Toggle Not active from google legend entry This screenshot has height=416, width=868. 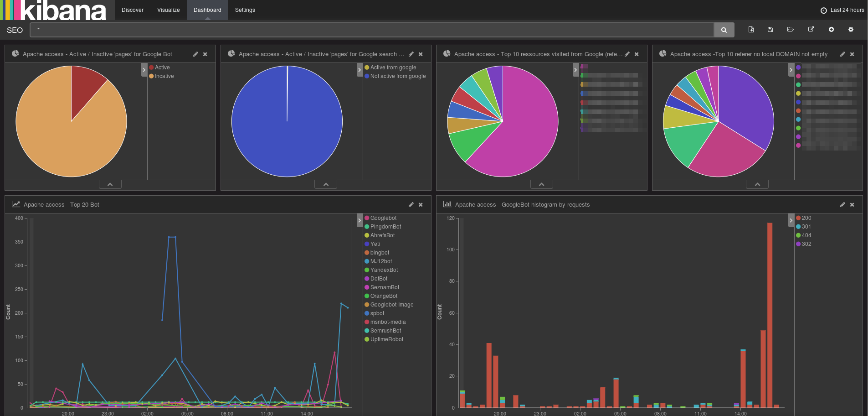click(395, 76)
